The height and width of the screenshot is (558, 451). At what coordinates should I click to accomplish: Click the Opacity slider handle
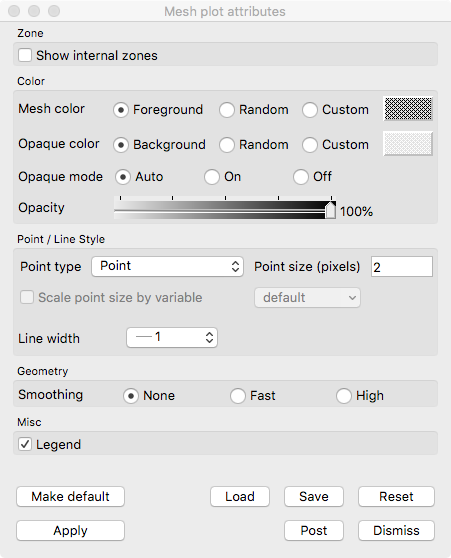(330, 210)
